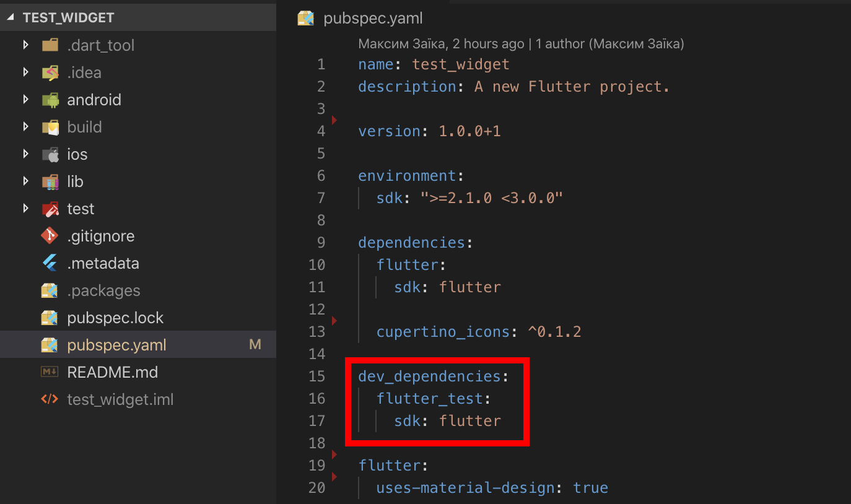Screen dimensions: 851x504
Task: Click the red test folder icon
Action: 50,209
